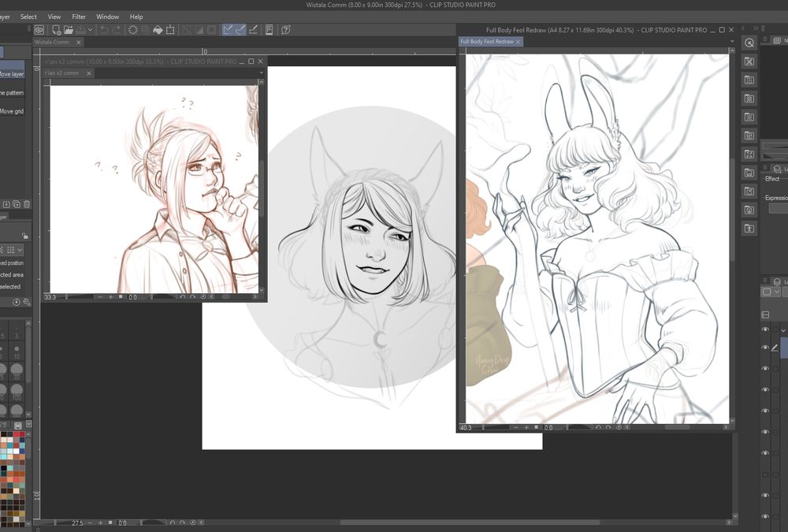The width and height of the screenshot is (788, 532).
Task: Expand the save options dropdown arrow
Action: (x=91, y=30)
